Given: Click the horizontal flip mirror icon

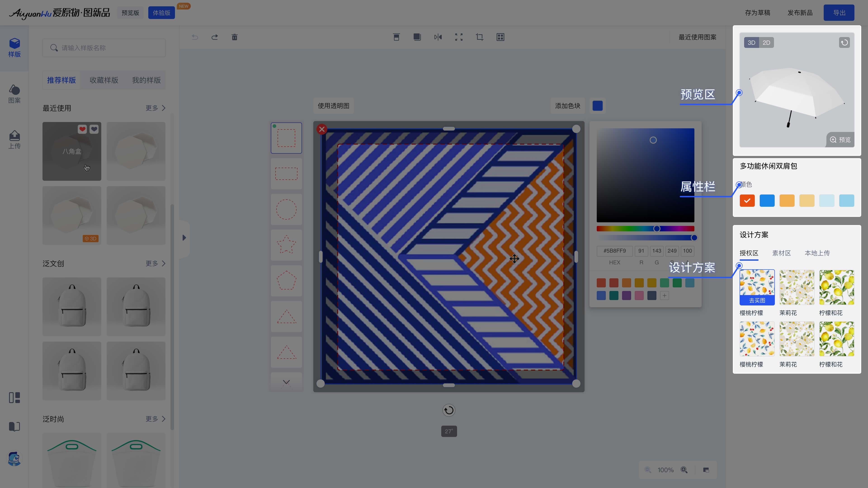Looking at the screenshot, I should pos(438,37).
